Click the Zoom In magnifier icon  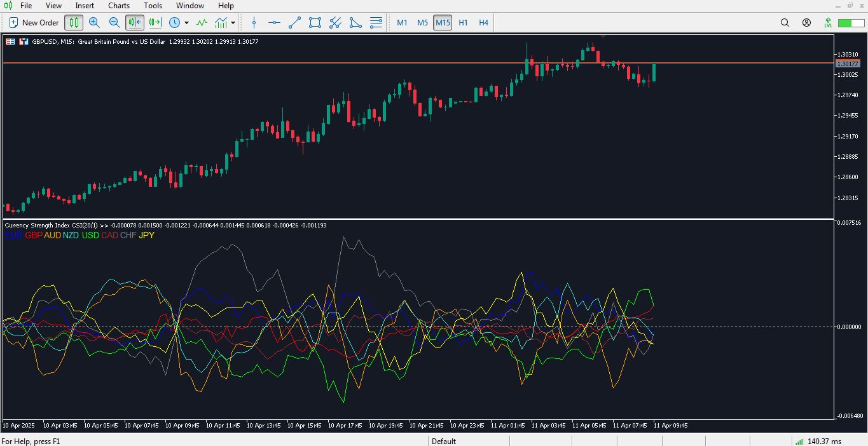click(x=95, y=22)
